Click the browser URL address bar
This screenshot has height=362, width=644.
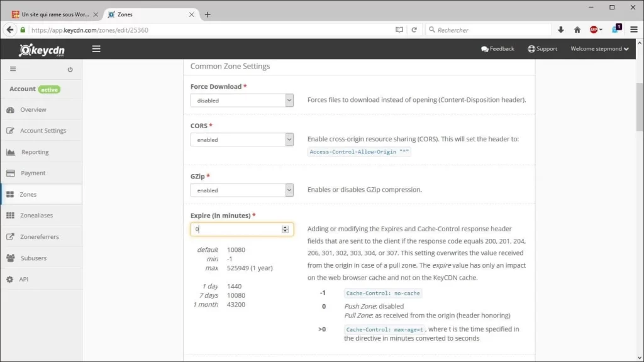[211, 30]
